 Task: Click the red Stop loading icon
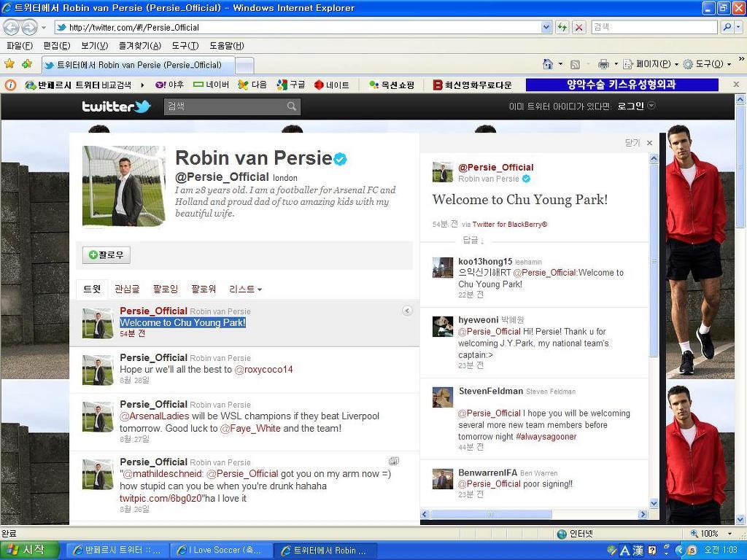pyautogui.click(x=577, y=28)
